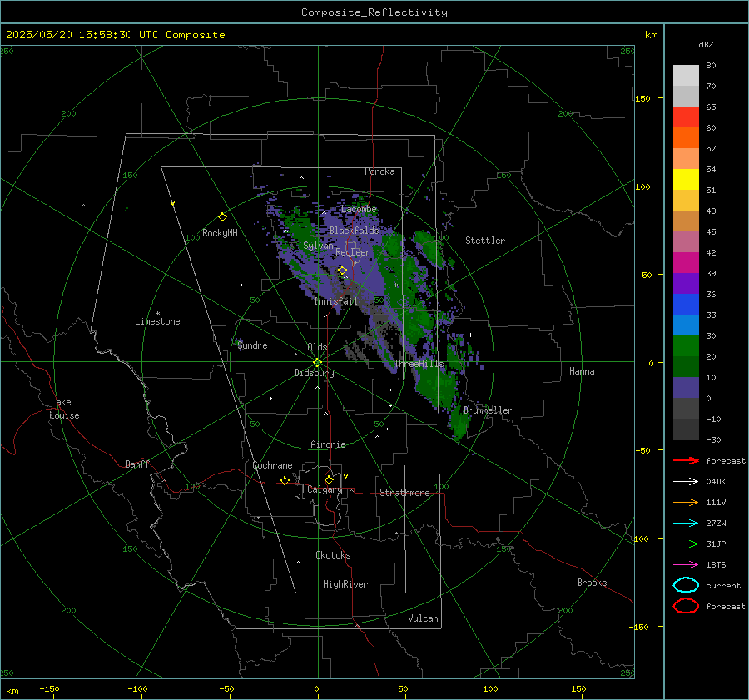
Task: Click the Hanna town label
Action: click(582, 371)
